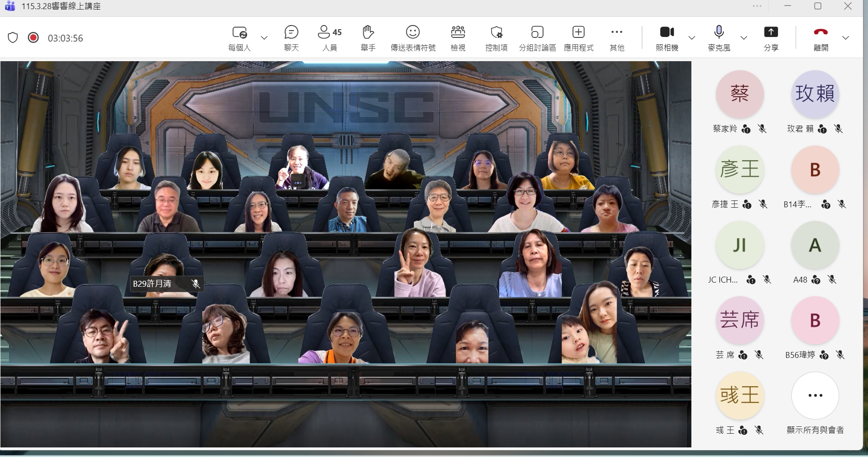Click the meeting timer 03:03:56
The image size is (868, 457).
point(65,38)
